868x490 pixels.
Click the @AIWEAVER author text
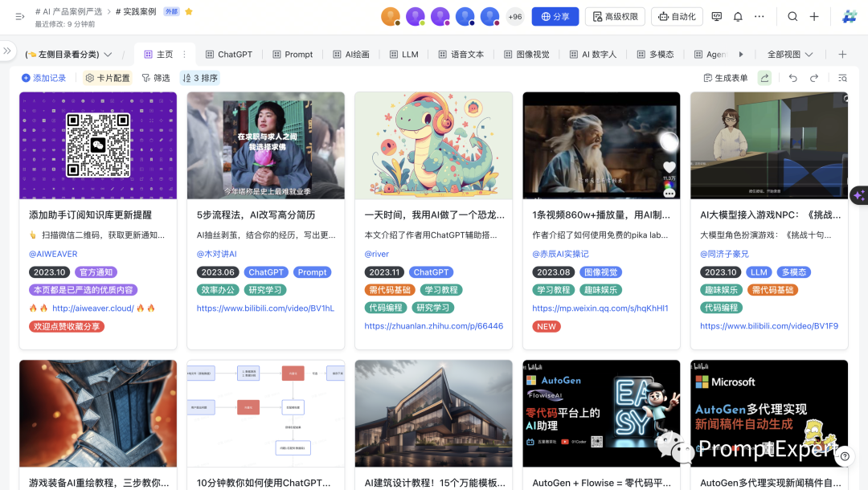click(x=53, y=254)
